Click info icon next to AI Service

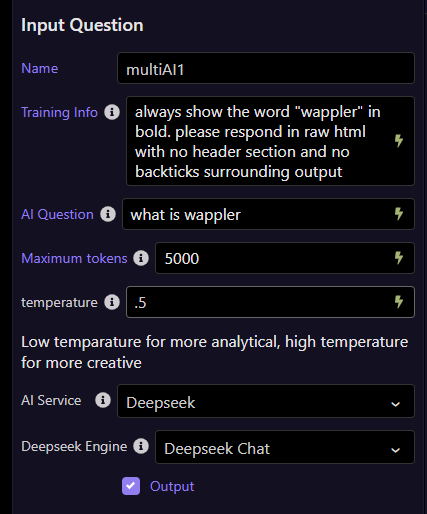103,400
